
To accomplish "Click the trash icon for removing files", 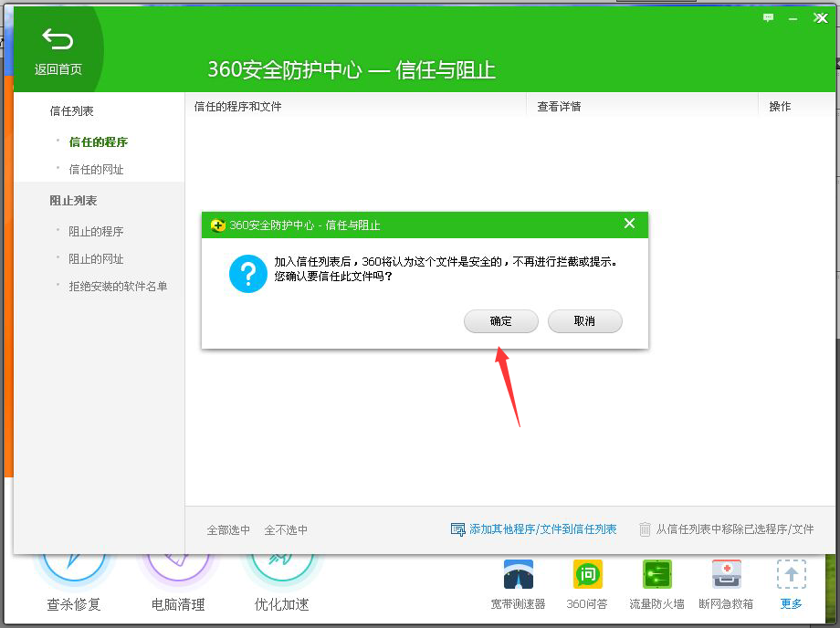I will (645, 529).
